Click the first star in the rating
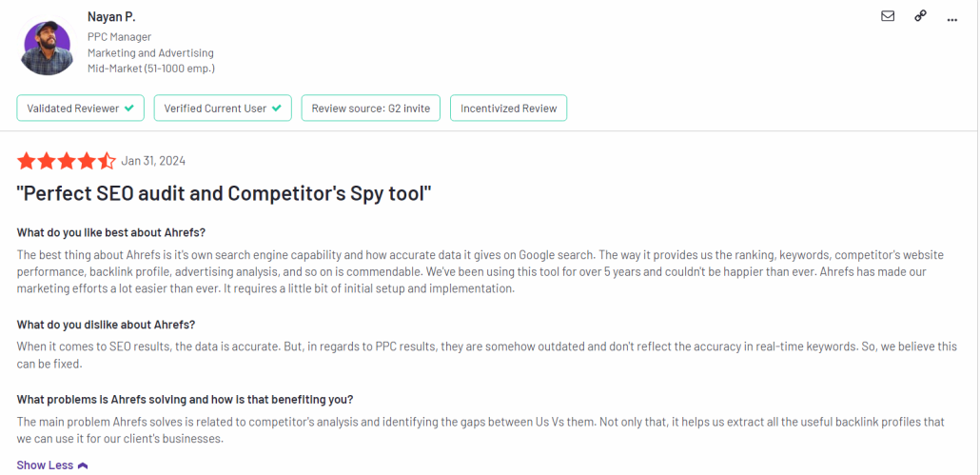This screenshot has height=475, width=980. click(x=26, y=161)
